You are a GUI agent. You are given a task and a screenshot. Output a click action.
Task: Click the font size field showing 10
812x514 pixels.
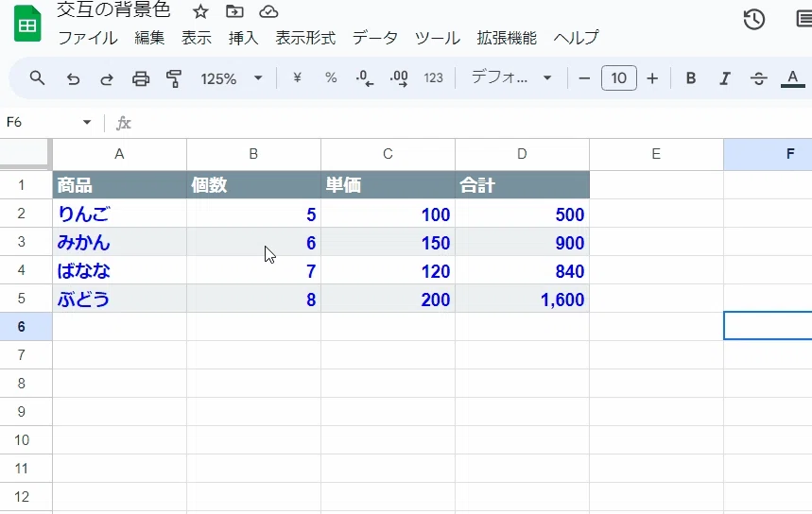pos(619,78)
